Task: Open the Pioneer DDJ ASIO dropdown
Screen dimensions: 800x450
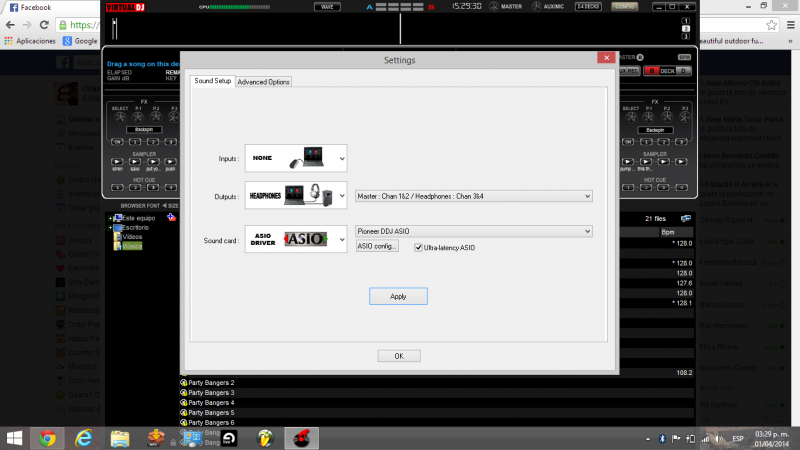Action: (473, 231)
